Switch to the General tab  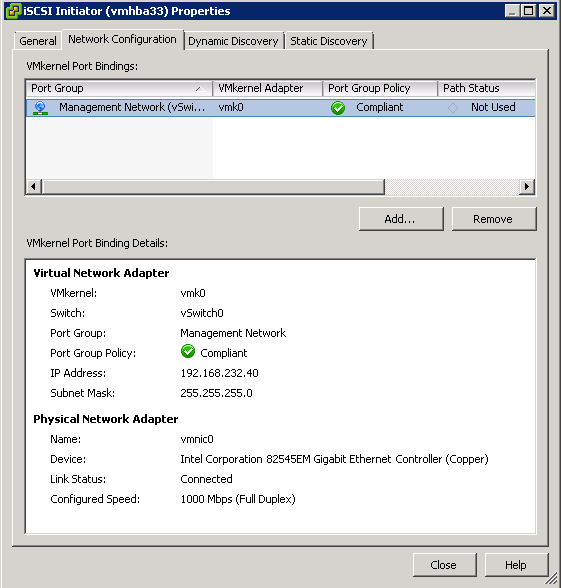(x=38, y=41)
